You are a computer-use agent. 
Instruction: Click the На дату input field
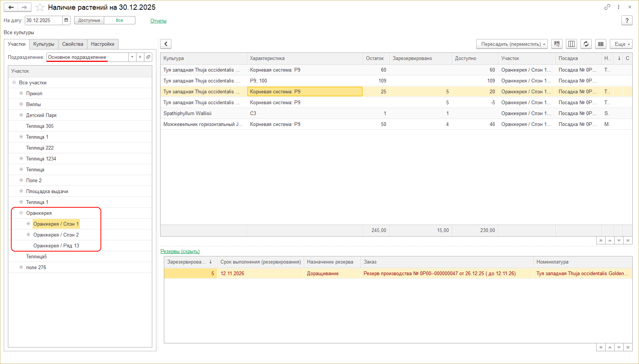pos(43,20)
